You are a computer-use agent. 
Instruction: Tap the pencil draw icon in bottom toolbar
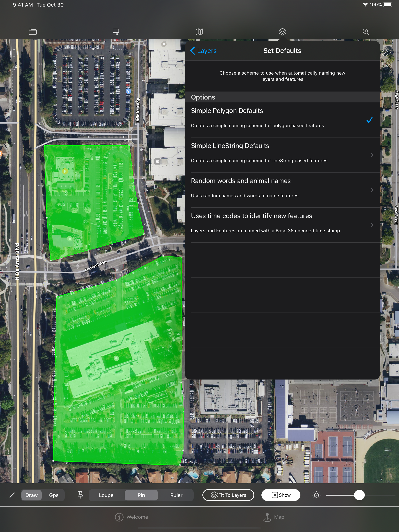pos(12,495)
